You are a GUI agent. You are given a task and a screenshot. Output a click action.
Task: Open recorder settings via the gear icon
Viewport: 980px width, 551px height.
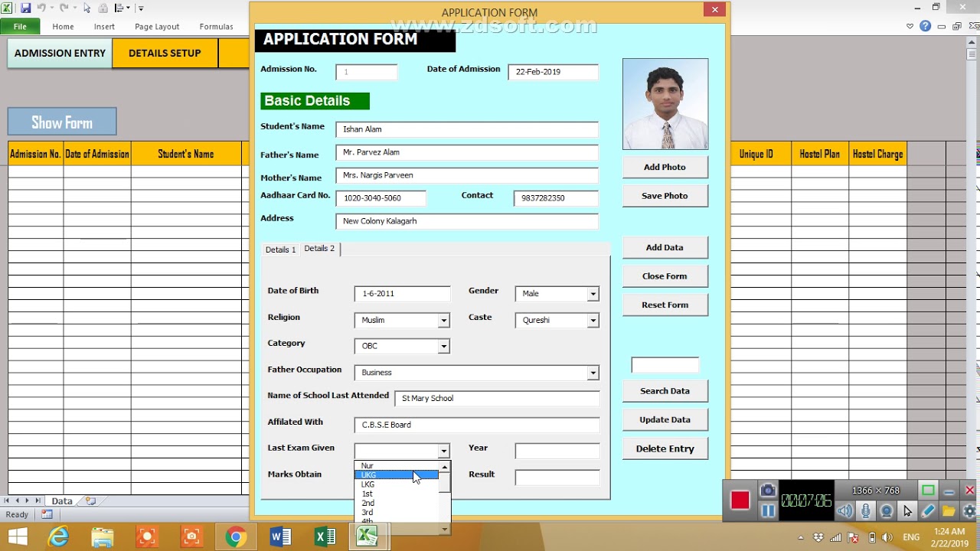pos(969,510)
